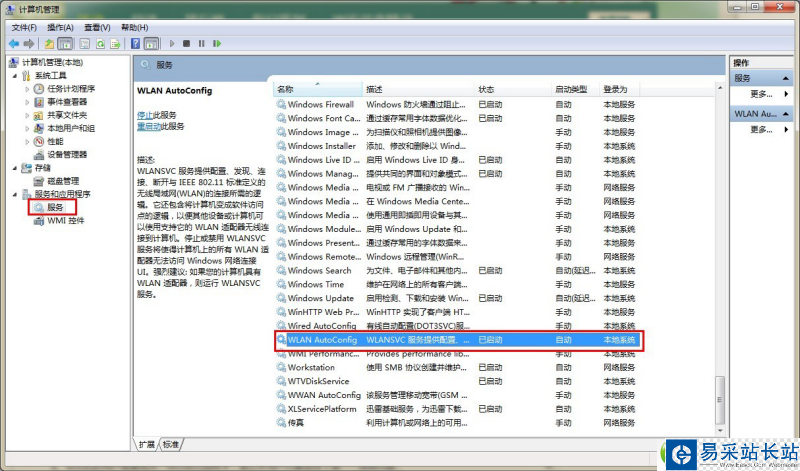The image size is (800, 471).
Task: Click the up one level folder icon
Action: [49, 44]
